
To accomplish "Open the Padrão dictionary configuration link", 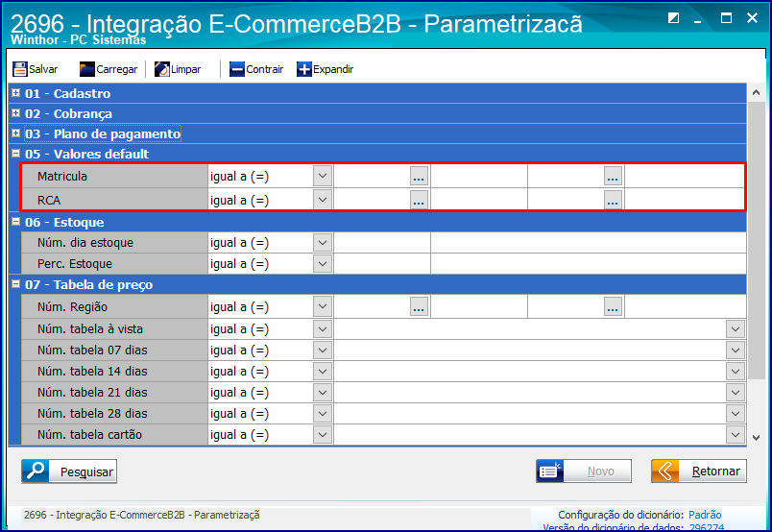I will point(705,515).
